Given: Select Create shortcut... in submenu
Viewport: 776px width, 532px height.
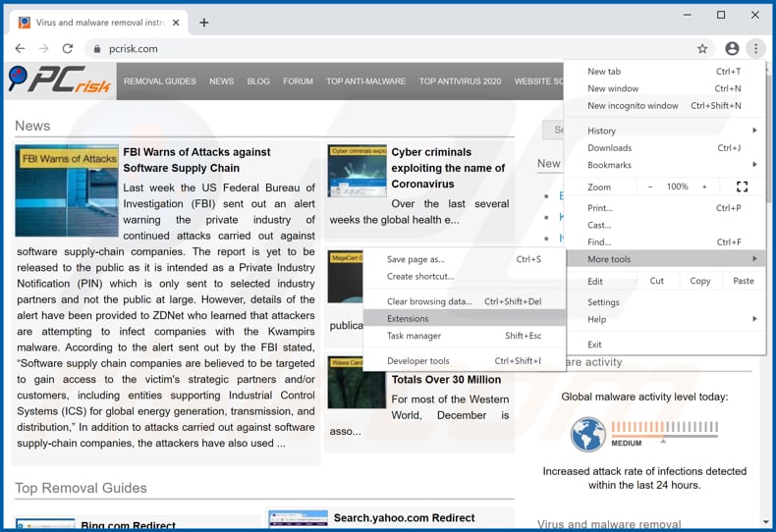Looking at the screenshot, I should [x=465, y=277].
